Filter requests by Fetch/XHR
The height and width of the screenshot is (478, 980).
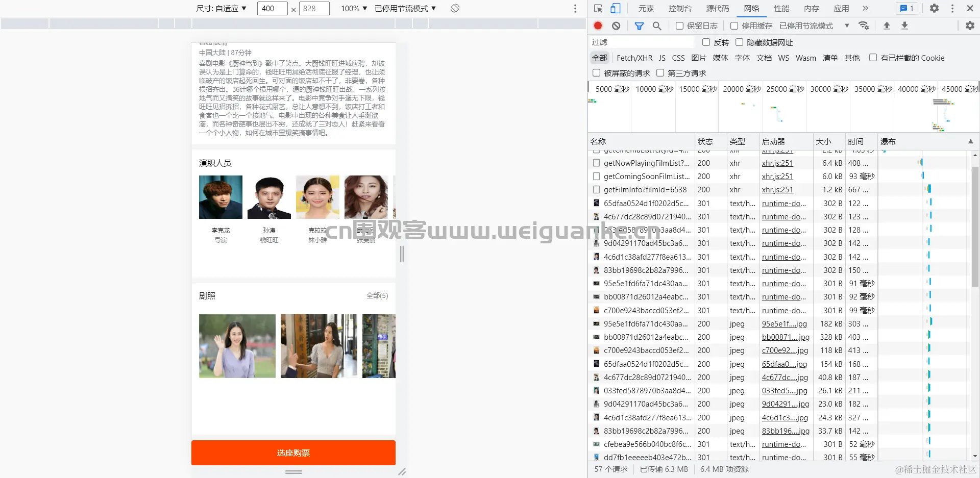(634, 58)
